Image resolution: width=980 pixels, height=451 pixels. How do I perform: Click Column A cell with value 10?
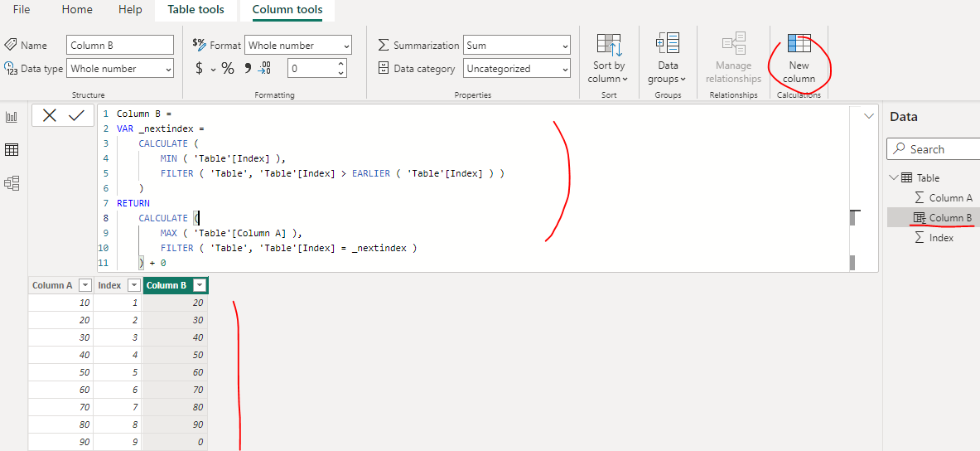point(60,303)
